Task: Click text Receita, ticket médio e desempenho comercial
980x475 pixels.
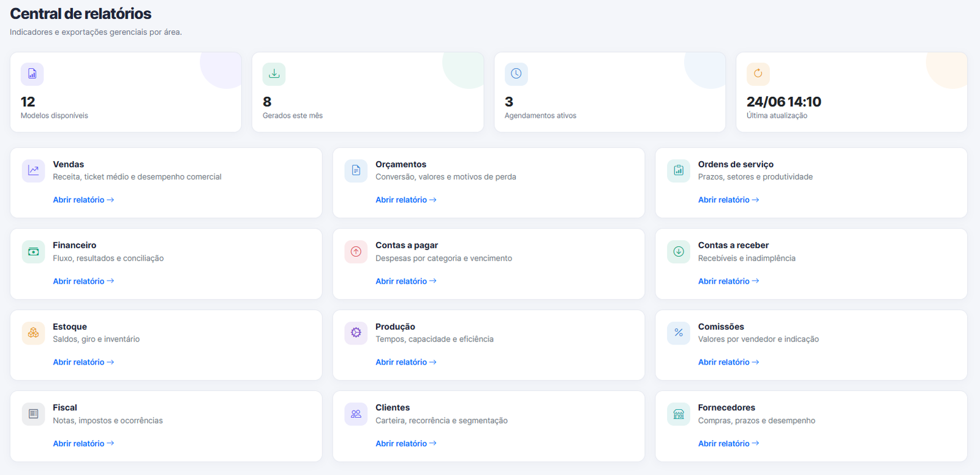Action: pyautogui.click(x=137, y=177)
